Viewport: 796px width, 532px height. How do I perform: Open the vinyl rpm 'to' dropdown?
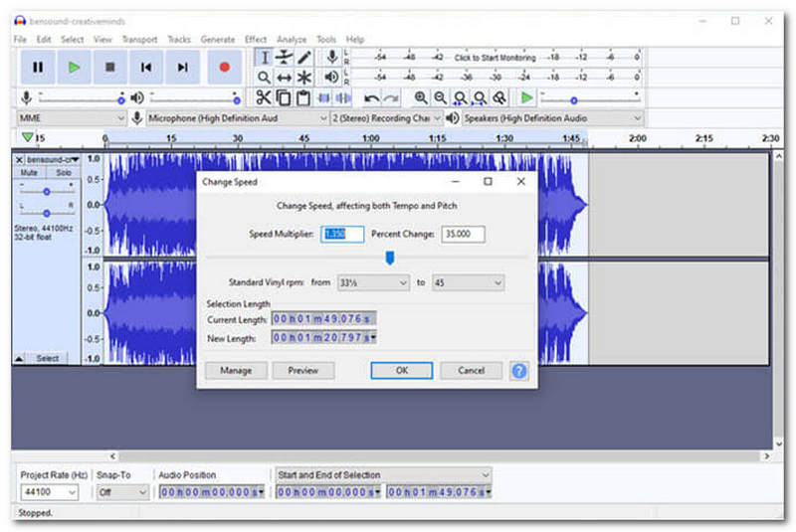468,282
